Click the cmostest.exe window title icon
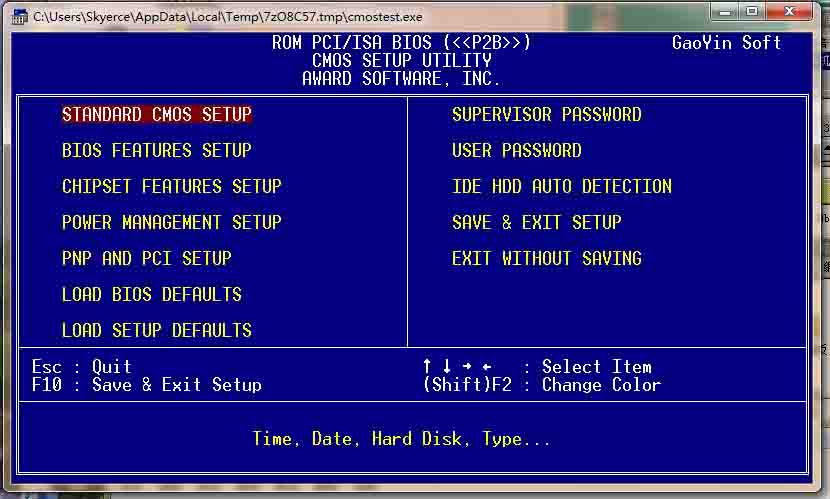Viewport: 830px width, 499px height. [x=19, y=17]
